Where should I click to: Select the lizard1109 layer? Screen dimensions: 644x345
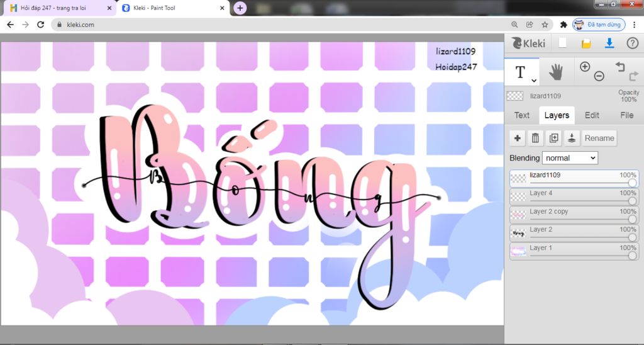(574, 179)
